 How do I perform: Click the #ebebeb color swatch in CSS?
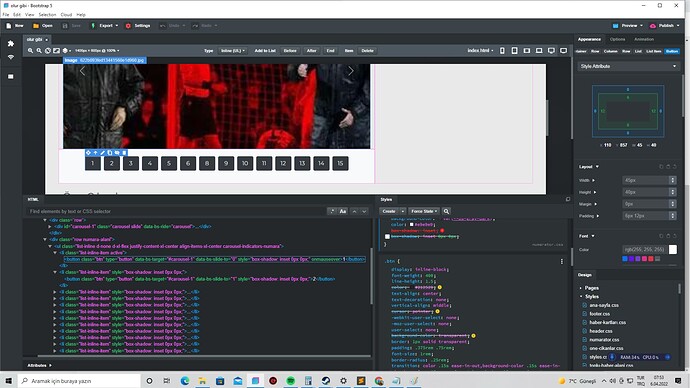point(412,225)
